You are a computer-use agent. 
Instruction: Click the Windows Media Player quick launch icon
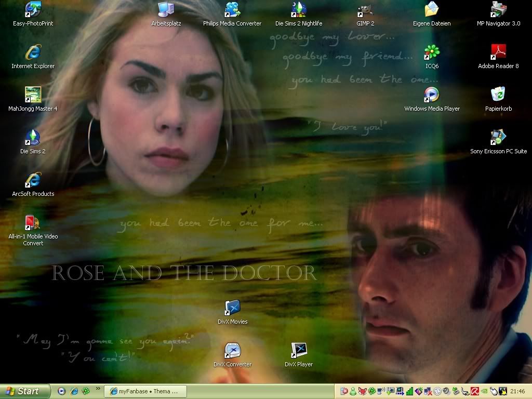click(x=61, y=391)
